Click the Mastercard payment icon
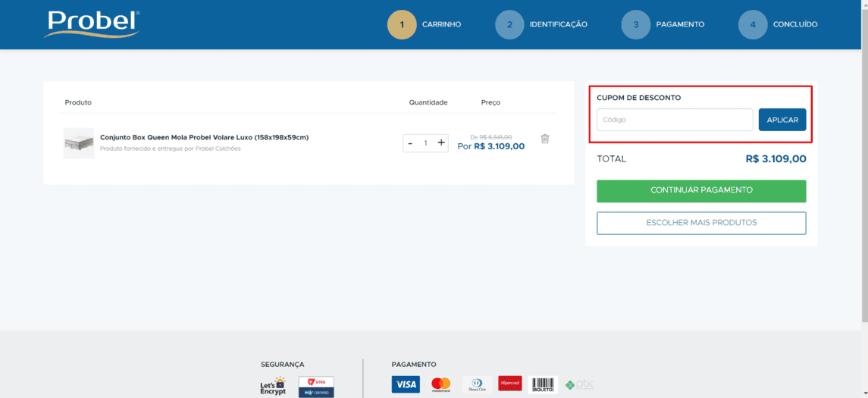 [x=441, y=384]
